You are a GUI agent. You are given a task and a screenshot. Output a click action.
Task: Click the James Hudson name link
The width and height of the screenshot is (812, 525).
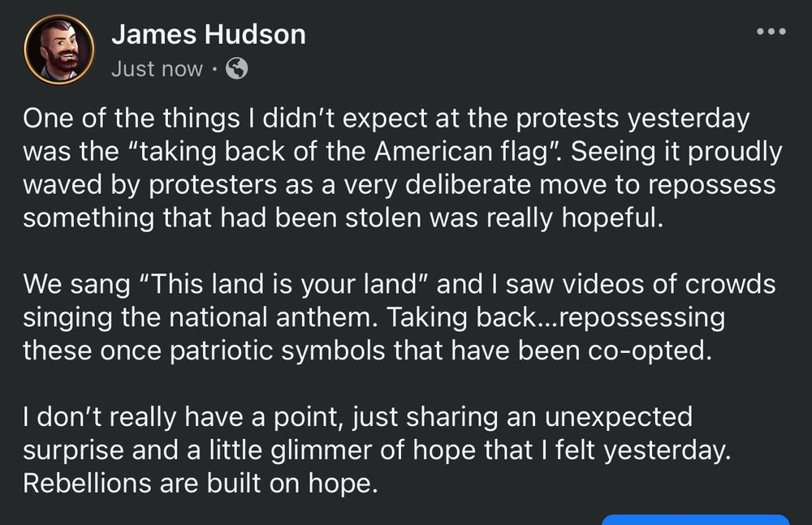(x=208, y=34)
